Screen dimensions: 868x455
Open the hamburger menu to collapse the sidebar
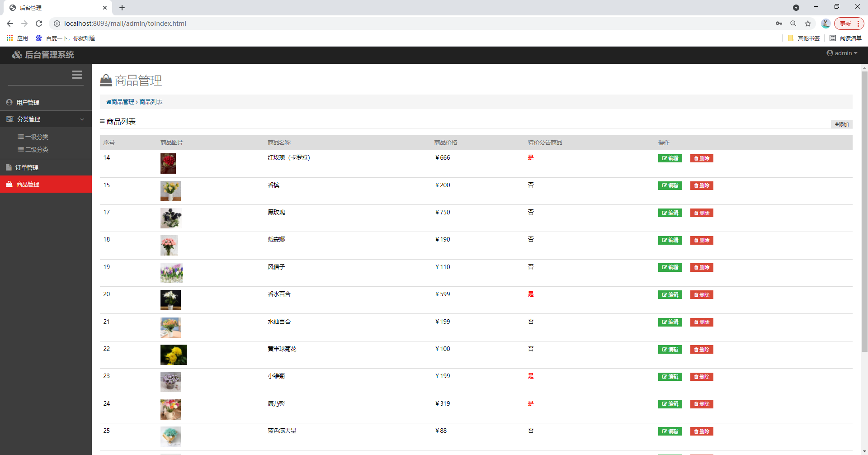pos(77,75)
